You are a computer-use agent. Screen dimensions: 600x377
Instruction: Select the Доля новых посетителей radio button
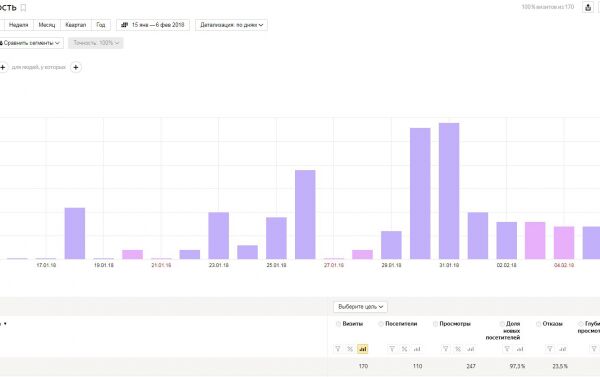point(502,324)
